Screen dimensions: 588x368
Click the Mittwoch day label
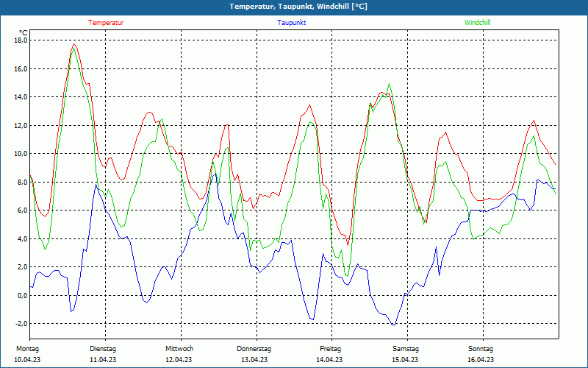point(179,349)
